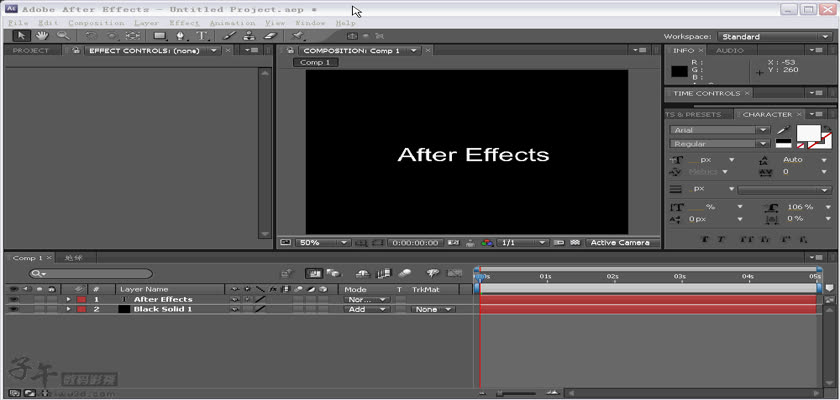The height and width of the screenshot is (400, 840).
Task: Select the Eraser tool
Action: coord(271,36)
